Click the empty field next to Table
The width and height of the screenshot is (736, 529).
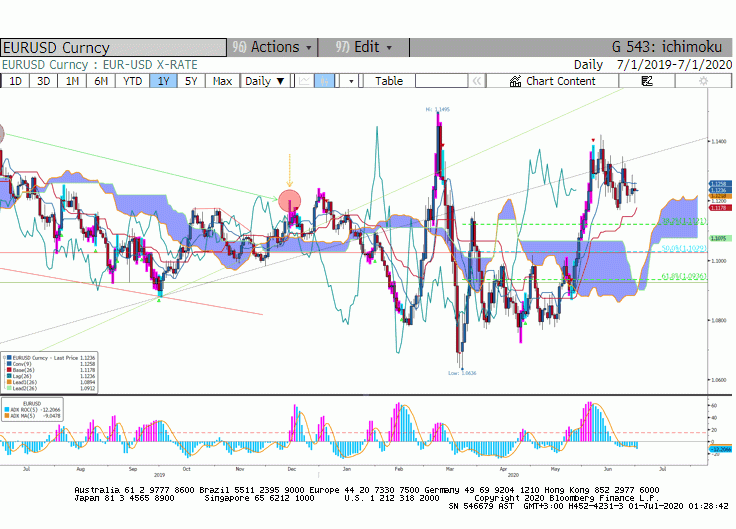point(441,81)
